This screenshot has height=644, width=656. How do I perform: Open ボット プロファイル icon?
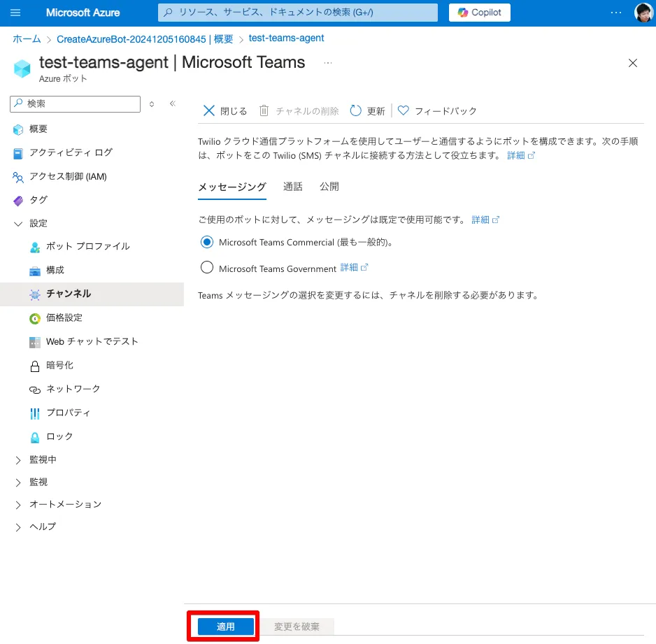pos(35,247)
